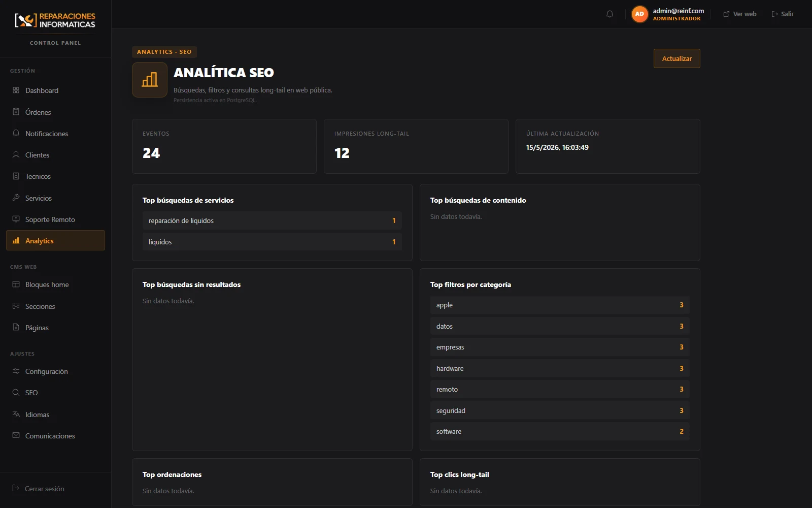Go to Secciones in sidebar
The height and width of the screenshot is (508, 812).
55,306
